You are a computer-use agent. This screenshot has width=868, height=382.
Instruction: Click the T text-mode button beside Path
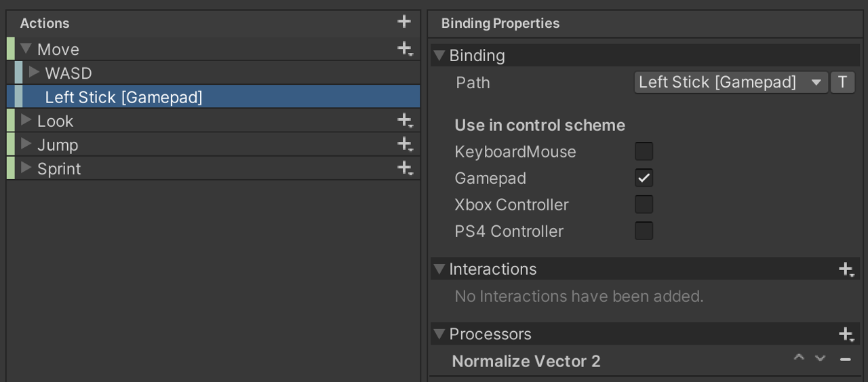coord(842,83)
